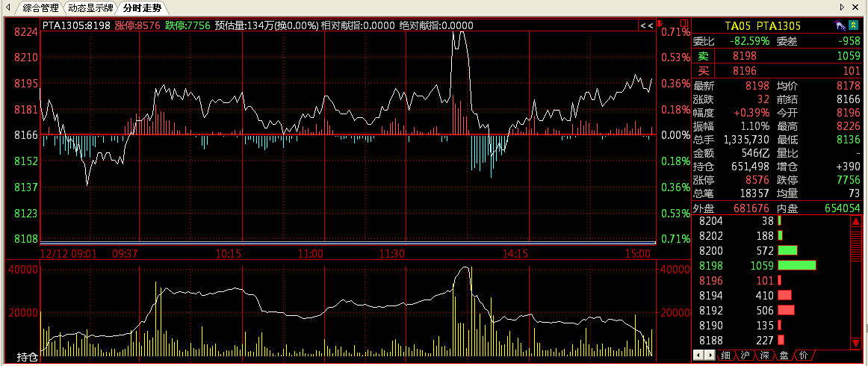
Task: Click the 卖 sell label
Action: 703,56
